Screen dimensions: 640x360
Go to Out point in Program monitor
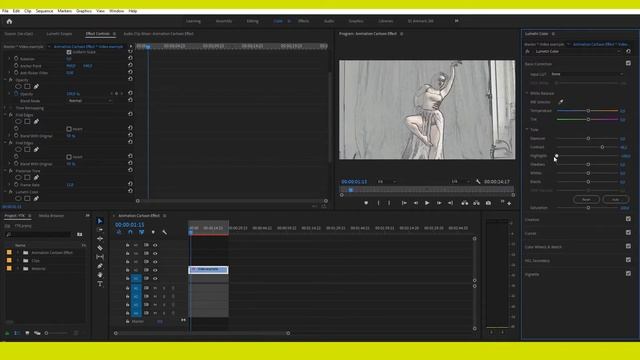click(x=450, y=203)
